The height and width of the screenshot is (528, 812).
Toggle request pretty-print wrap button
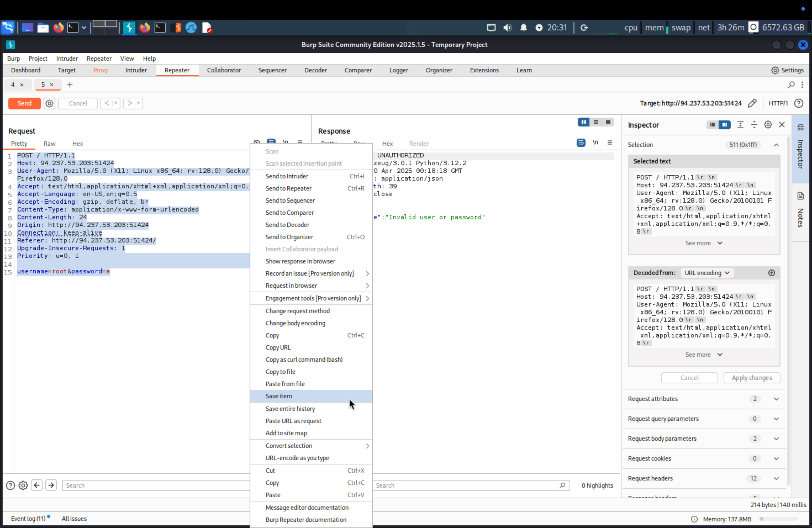pyautogui.click(x=271, y=141)
